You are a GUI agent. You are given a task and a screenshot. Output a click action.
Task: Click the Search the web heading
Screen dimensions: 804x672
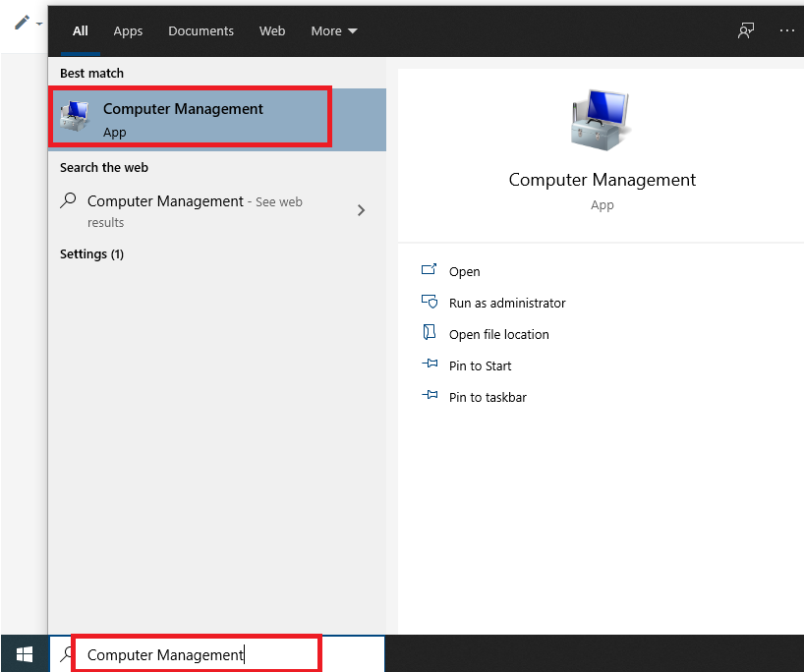(x=104, y=168)
